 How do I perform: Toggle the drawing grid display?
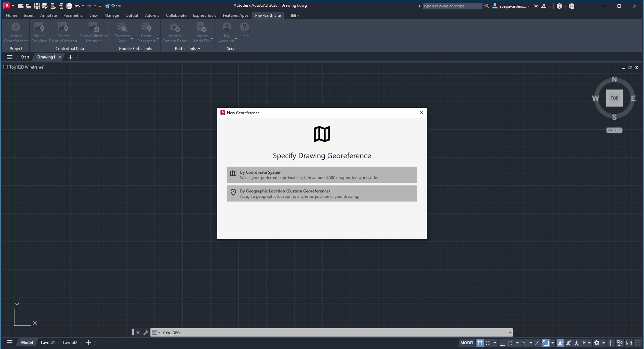tap(480, 343)
